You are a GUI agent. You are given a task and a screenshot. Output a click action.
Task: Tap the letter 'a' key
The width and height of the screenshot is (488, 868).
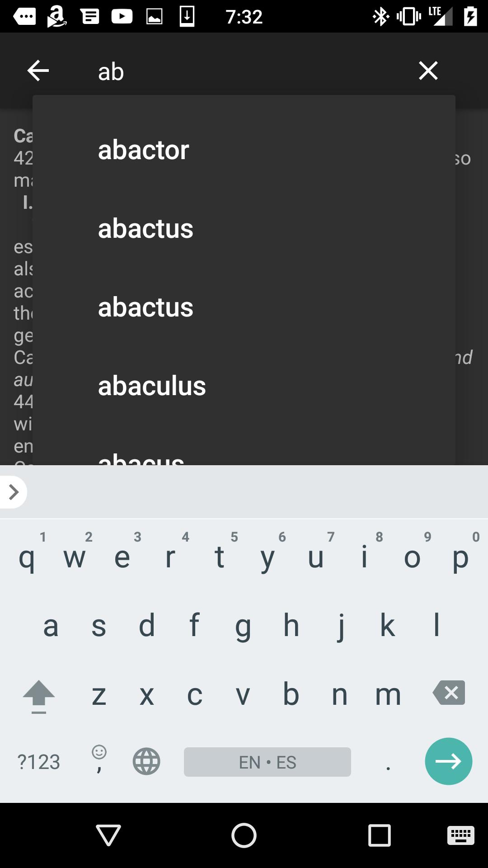pos(51,626)
